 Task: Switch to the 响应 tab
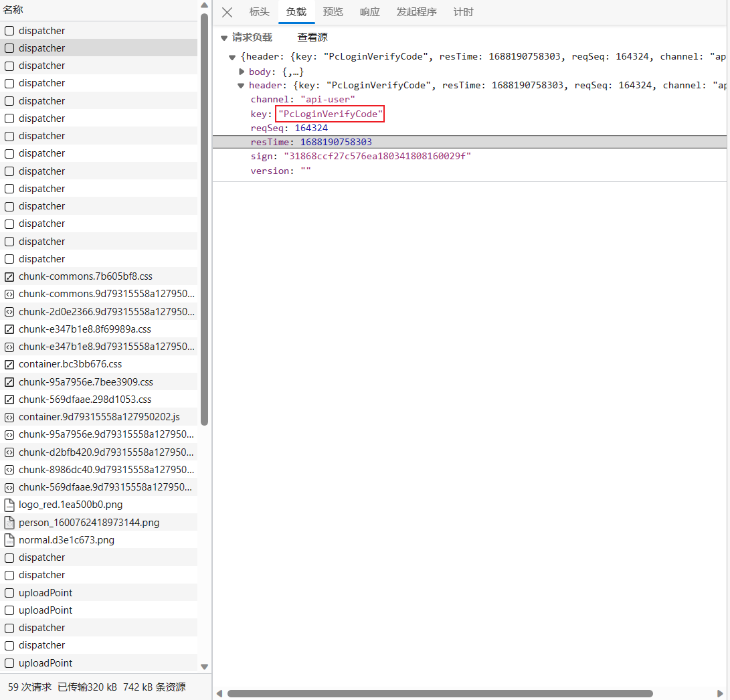pos(369,12)
